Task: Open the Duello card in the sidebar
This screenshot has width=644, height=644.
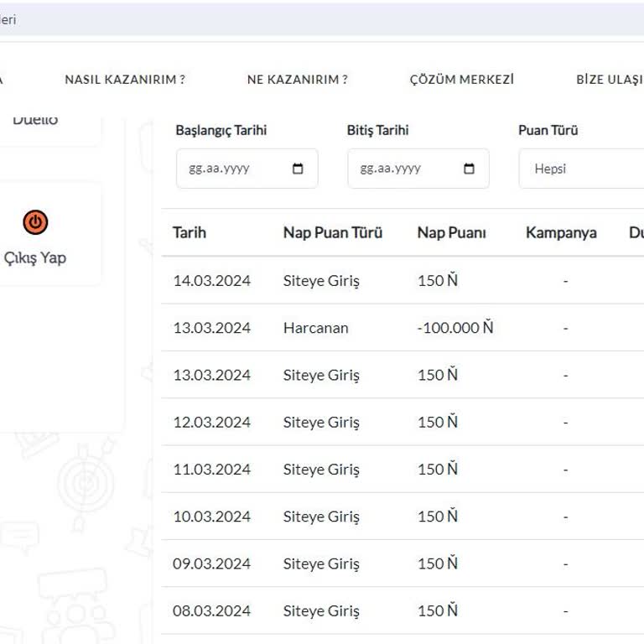Action: coord(35,120)
